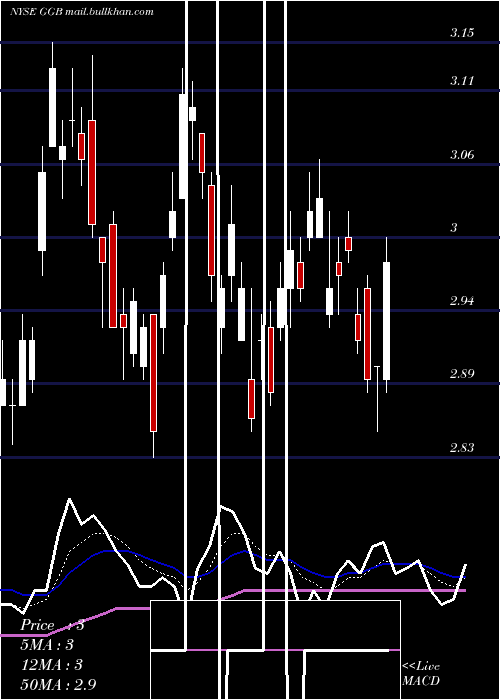Image resolution: width=500 pixels, height=700 pixels.
Task: Click the 2.83 price axis label
Action: click(x=462, y=447)
